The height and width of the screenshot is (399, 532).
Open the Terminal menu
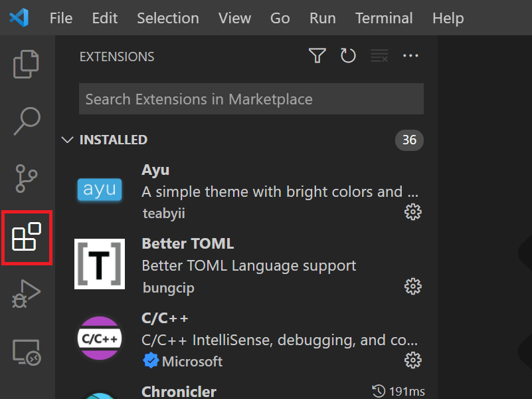[x=384, y=18]
